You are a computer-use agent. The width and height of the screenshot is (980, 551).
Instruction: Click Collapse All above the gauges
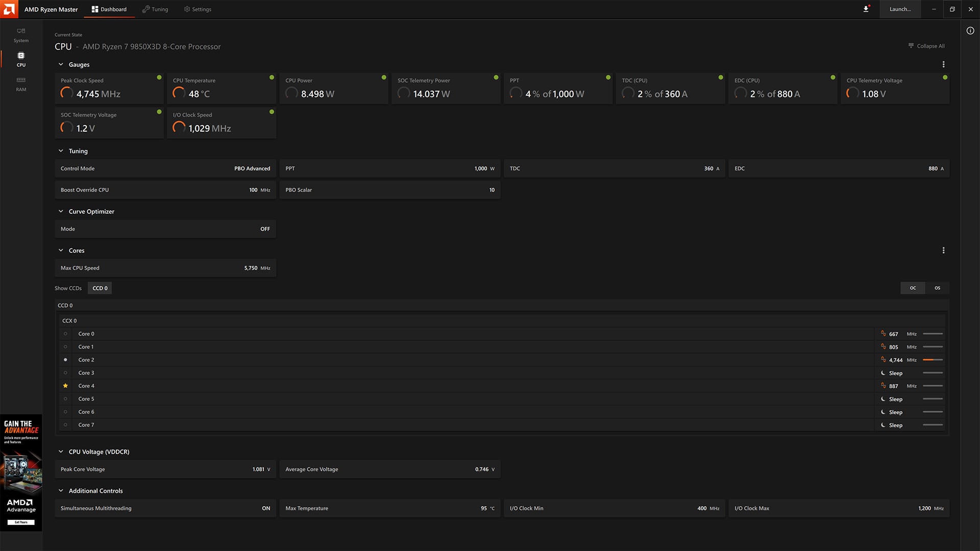(926, 46)
